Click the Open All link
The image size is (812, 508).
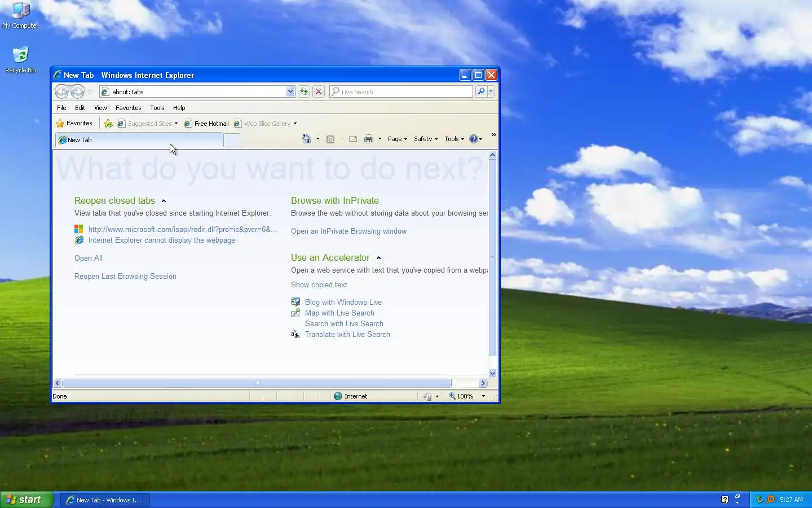click(x=89, y=258)
